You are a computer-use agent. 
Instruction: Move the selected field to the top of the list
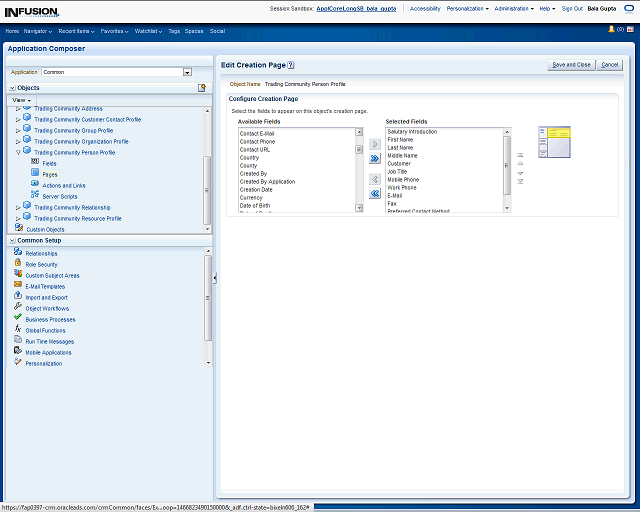(520, 155)
